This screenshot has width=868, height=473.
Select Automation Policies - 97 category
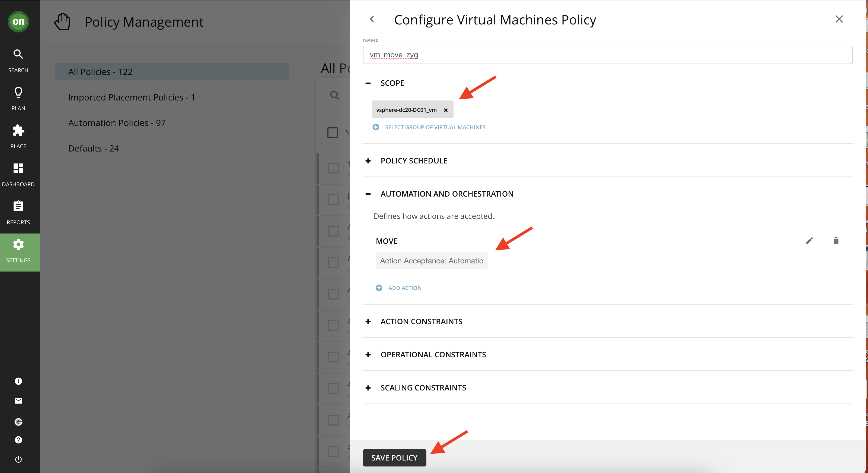click(117, 123)
